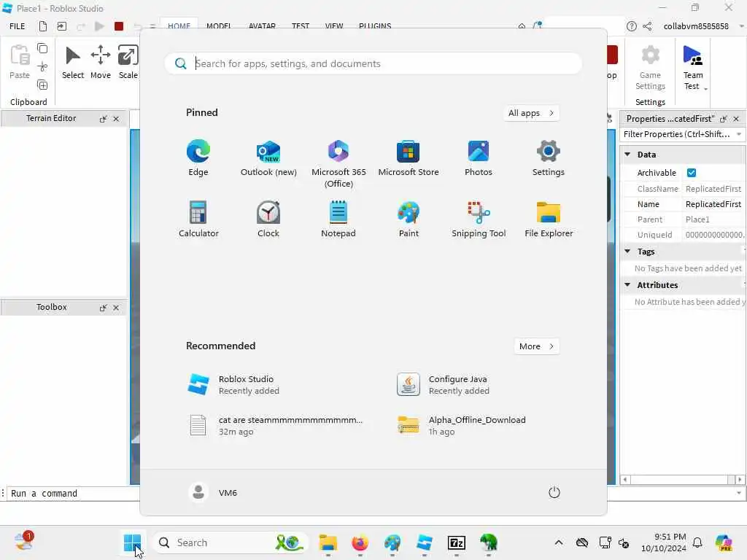747x560 pixels.
Task: Open the Help question mark icon
Action: pos(631,26)
